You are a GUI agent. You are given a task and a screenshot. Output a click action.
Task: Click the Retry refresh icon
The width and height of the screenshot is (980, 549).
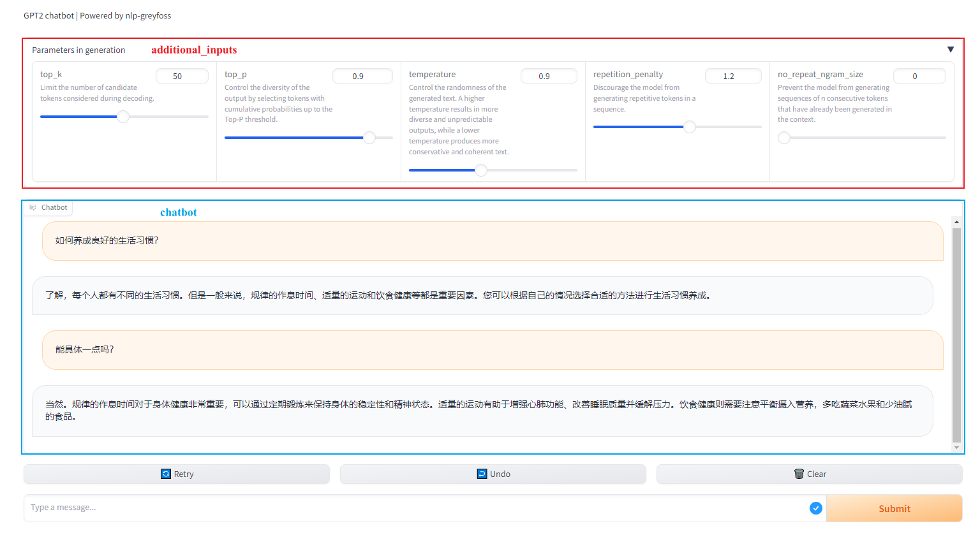pos(166,474)
